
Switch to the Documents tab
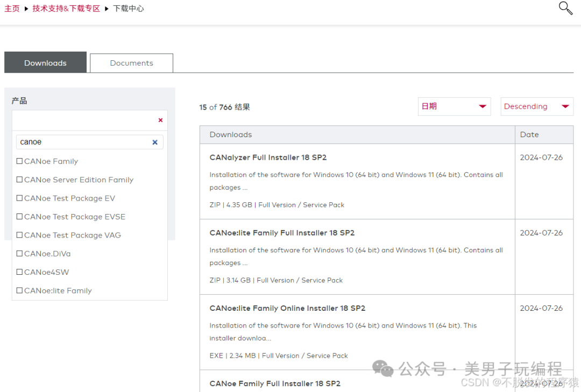[132, 63]
